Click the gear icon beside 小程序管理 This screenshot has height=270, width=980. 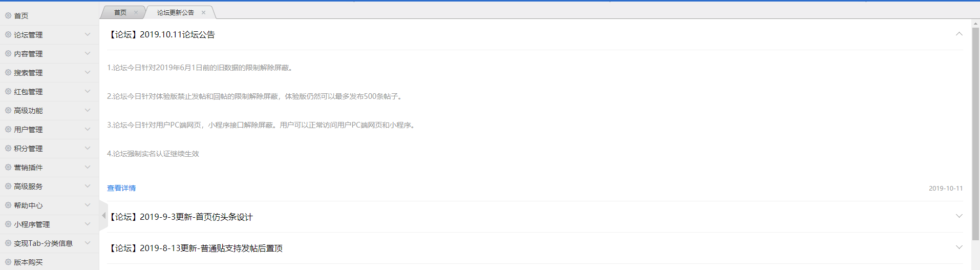pos(8,224)
